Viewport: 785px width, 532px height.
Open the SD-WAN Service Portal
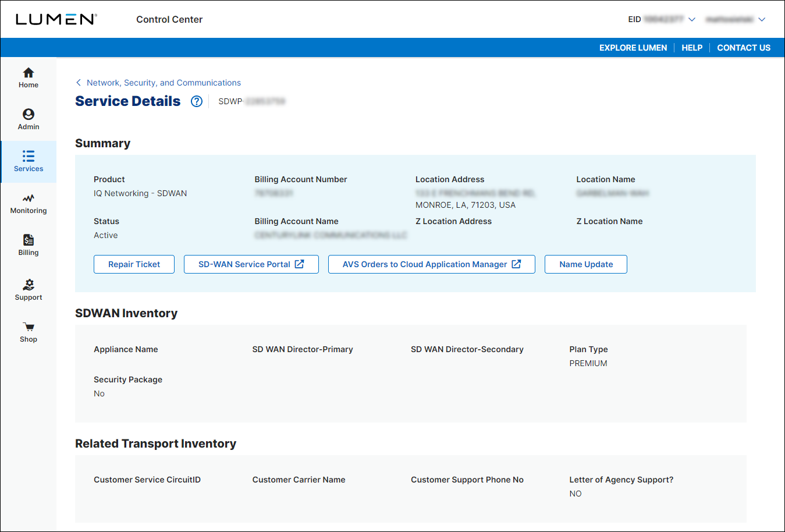pyautogui.click(x=251, y=264)
